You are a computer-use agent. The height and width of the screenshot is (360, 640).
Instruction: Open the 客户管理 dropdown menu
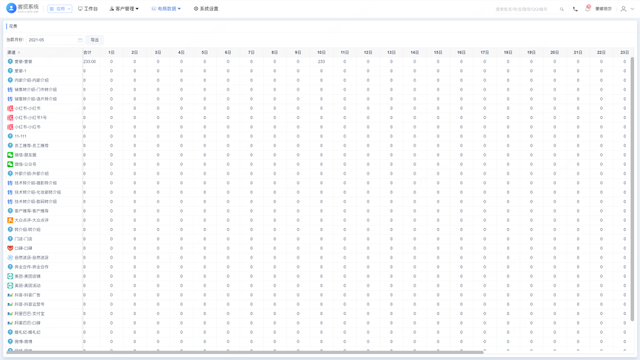[124, 9]
